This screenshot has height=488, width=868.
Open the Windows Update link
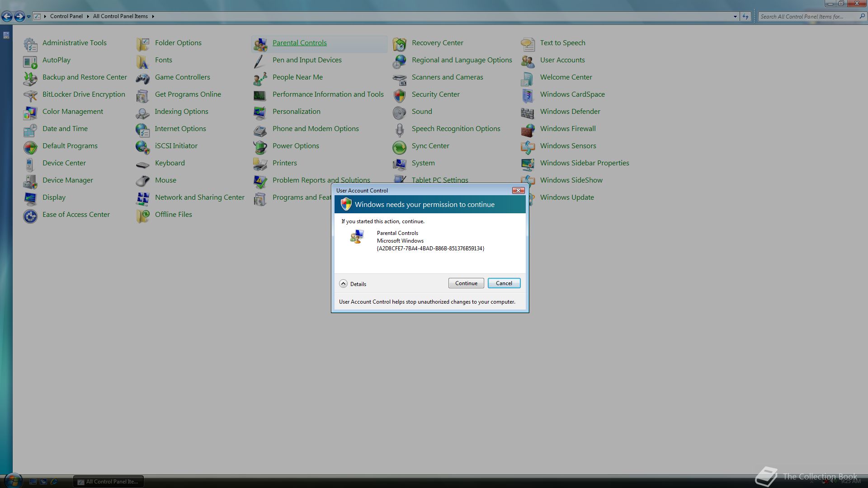coord(567,197)
